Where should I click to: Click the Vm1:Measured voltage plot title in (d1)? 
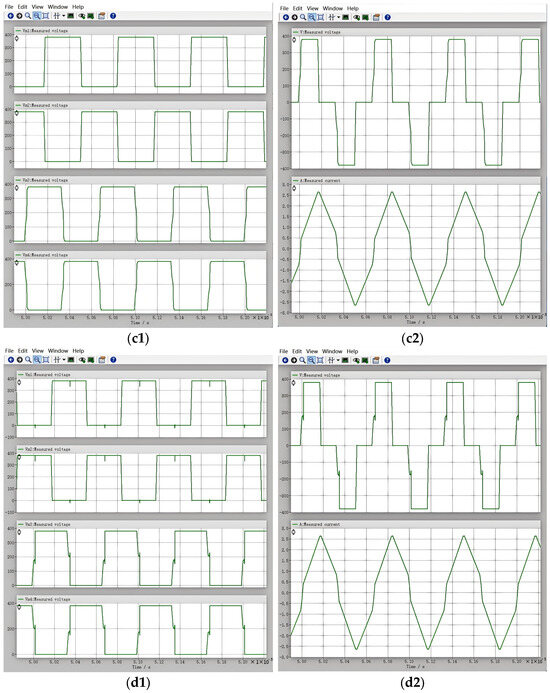(x=48, y=375)
